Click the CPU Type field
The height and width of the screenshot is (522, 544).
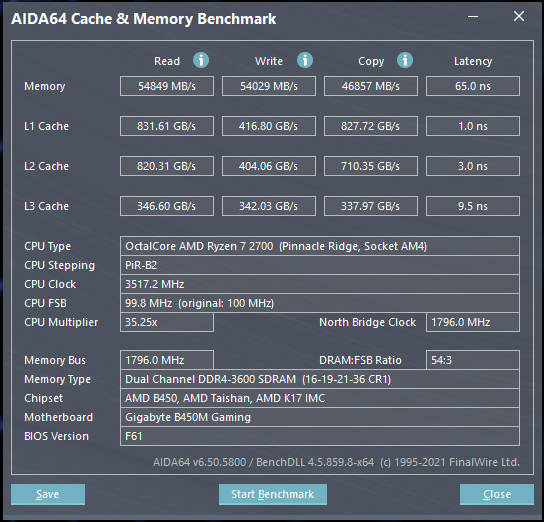[x=320, y=246]
